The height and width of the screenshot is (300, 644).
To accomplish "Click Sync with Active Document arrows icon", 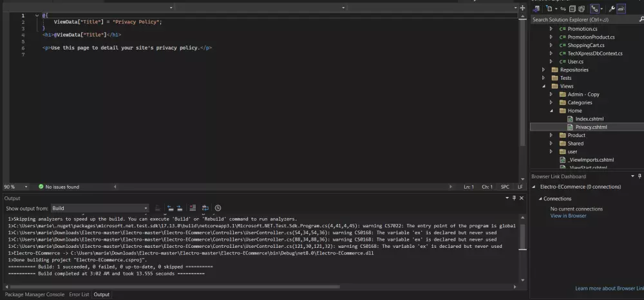I will (563, 8).
